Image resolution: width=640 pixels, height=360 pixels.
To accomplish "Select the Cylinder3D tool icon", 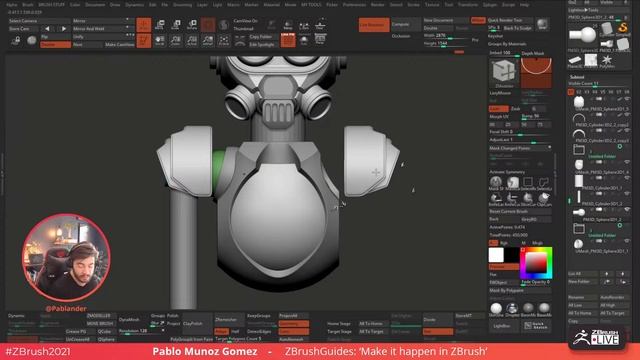I will tap(607, 28).
